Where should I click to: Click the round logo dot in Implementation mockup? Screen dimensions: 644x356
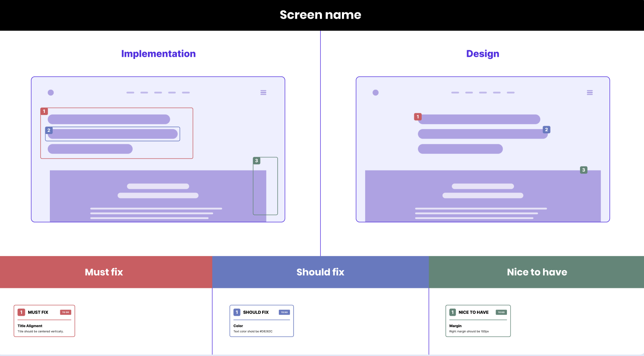pos(51,93)
